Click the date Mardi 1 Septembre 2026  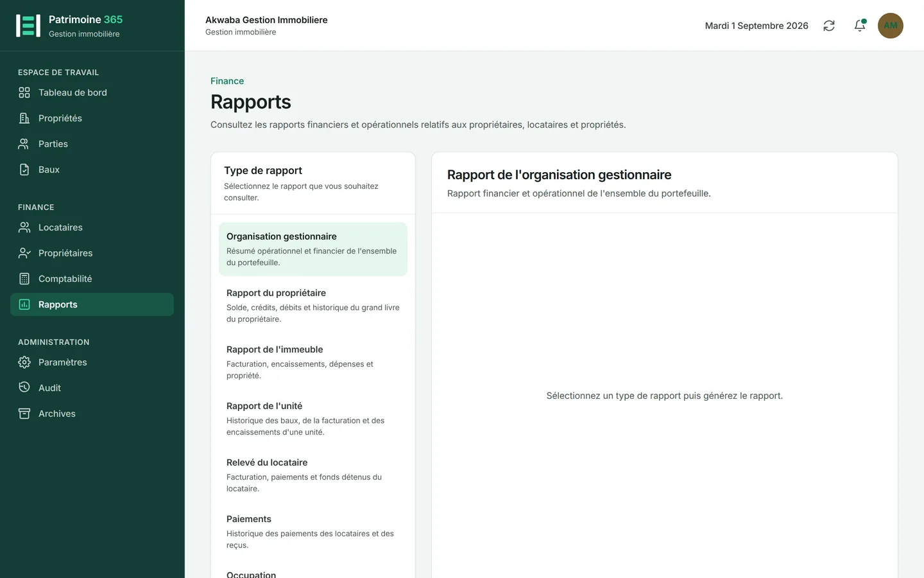(x=757, y=26)
